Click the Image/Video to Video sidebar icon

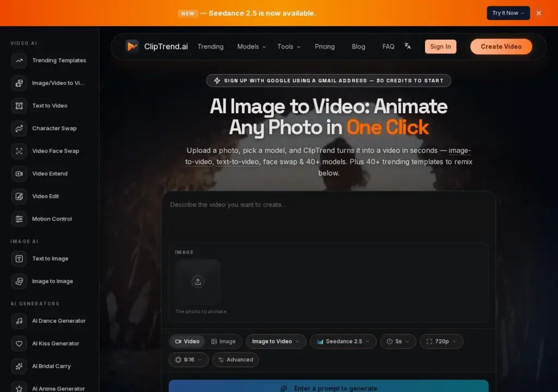[x=19, y=83]
